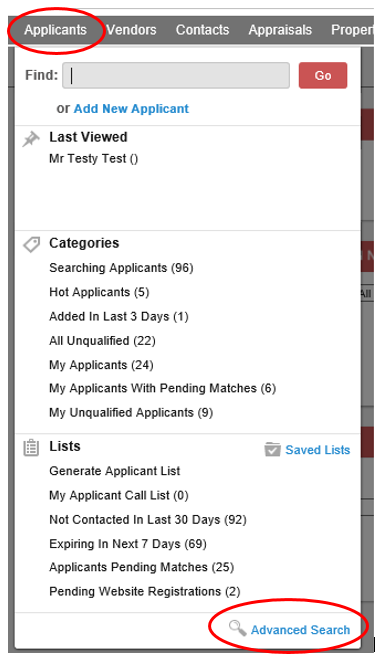Open the Appraisals tab
378x655 pixels.
click(280, 30)
